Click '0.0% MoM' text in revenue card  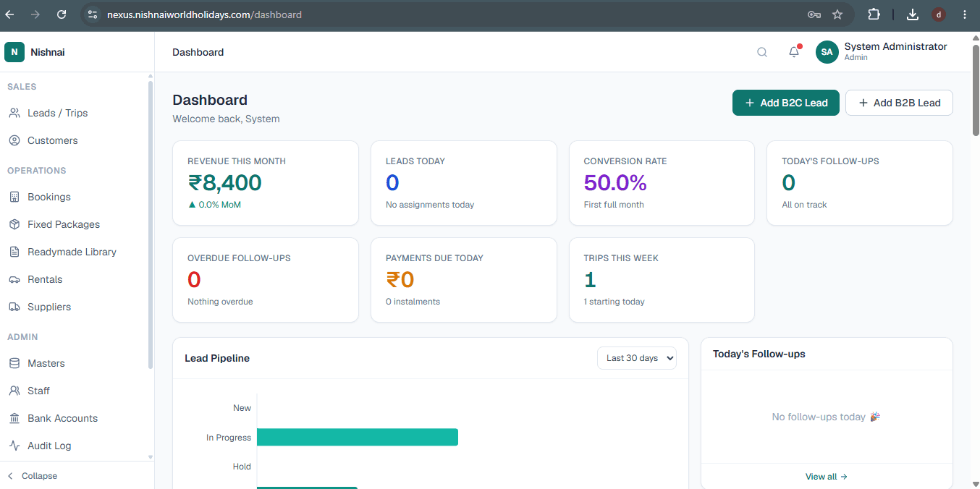[219, 205]
